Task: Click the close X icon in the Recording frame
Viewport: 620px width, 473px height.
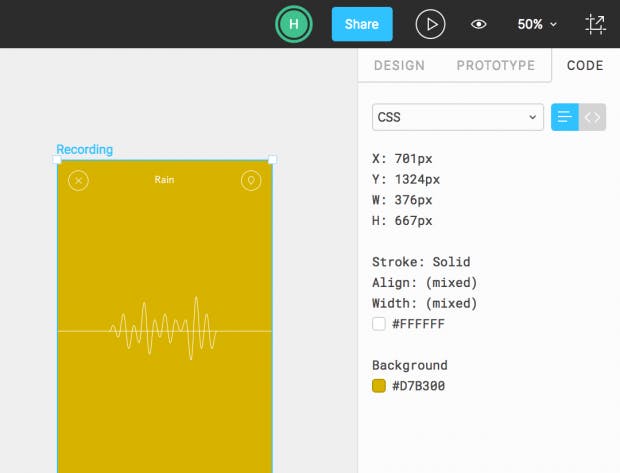Action: tap(78, 181)
